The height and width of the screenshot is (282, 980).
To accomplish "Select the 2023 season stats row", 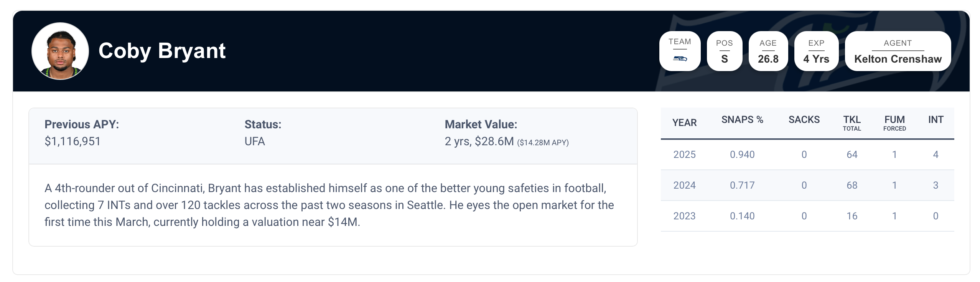I will click(807, 216).
